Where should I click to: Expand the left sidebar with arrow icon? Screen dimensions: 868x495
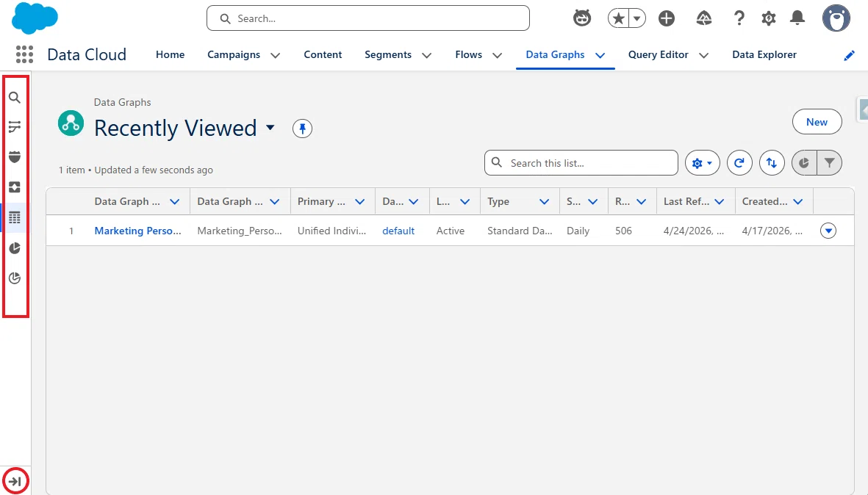tap(15, 481)
